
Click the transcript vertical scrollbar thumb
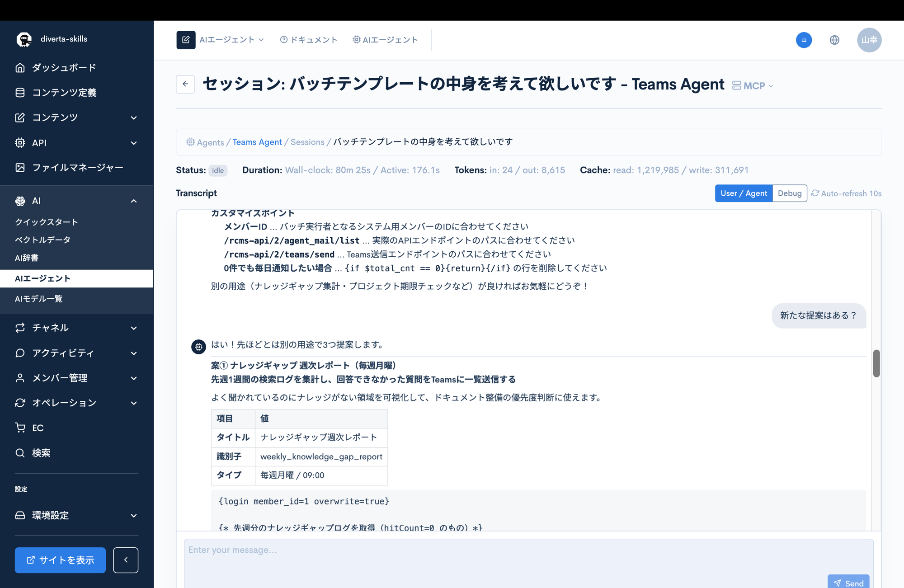[x=876, y=363]
